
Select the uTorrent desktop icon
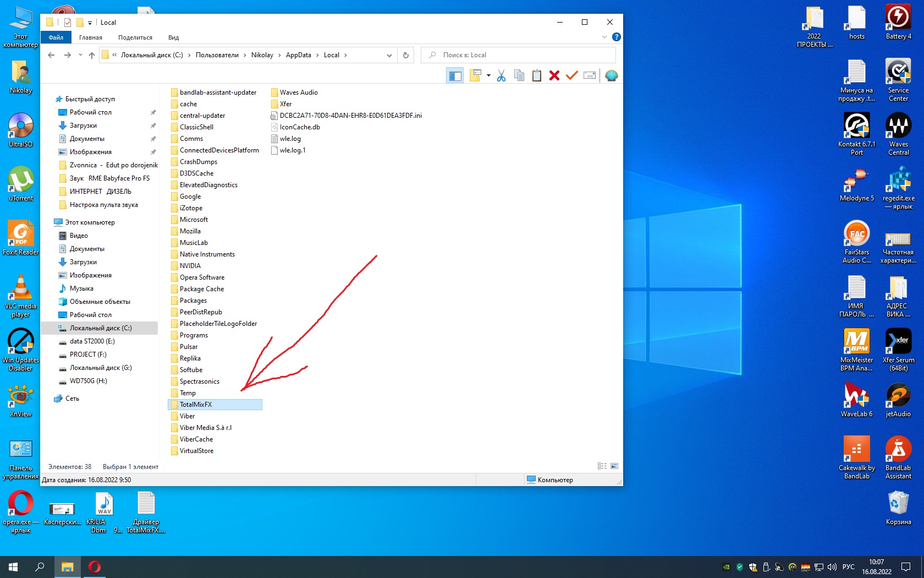(x=21, y=184)
